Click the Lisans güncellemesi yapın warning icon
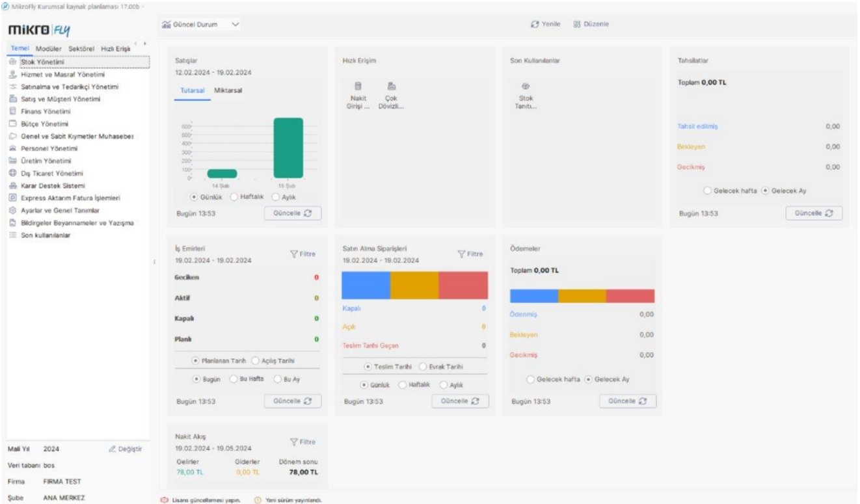The width and height of the screenshot is (860, 504). (163, 500)
